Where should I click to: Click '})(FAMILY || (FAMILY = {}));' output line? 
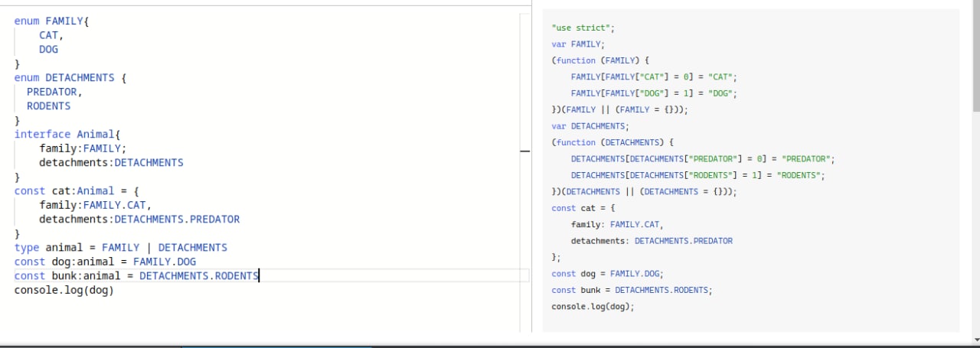pos(619,110)
